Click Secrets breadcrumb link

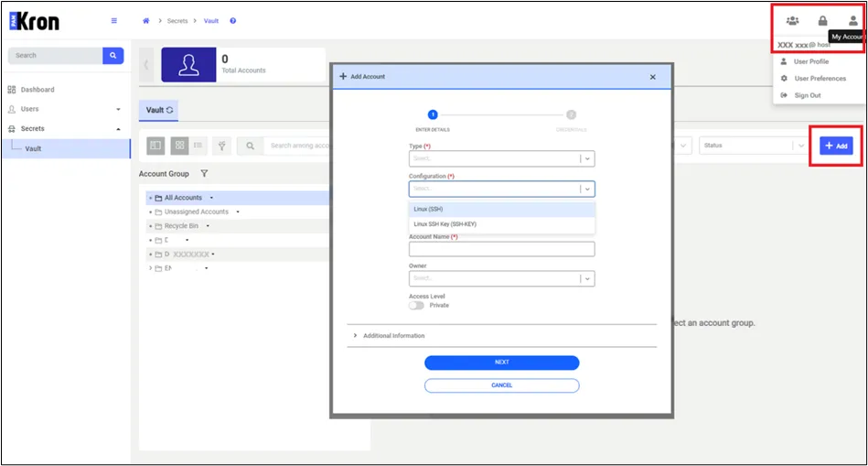pos(177,21)
